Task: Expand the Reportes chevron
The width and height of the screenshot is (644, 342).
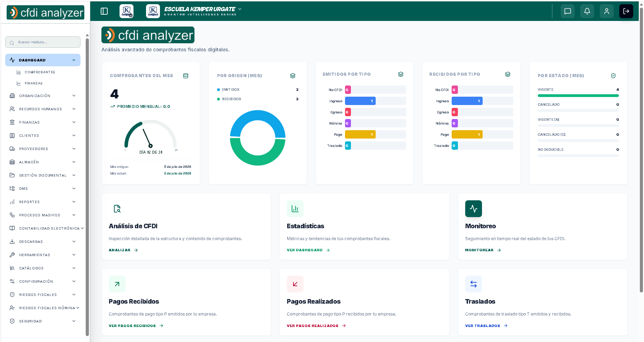Action: coord(74,202)
